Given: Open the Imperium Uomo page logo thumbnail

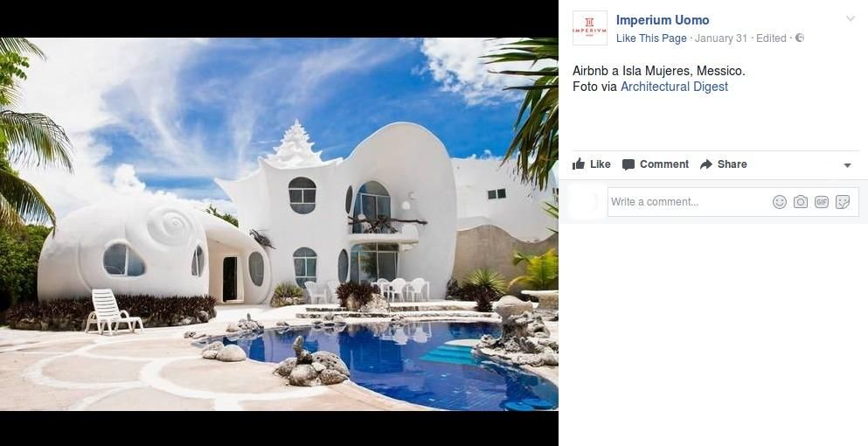Looking at the screenshot, I should click(x=589, y=28).
